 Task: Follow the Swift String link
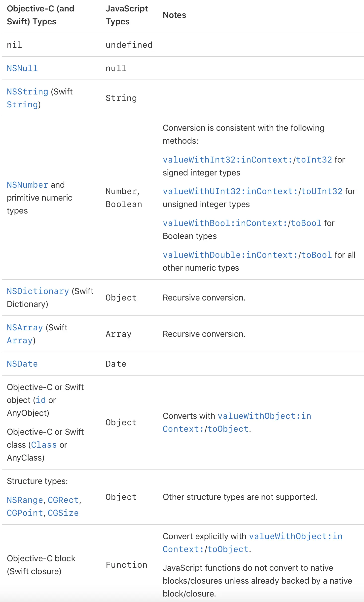click(x=22, y=105)
